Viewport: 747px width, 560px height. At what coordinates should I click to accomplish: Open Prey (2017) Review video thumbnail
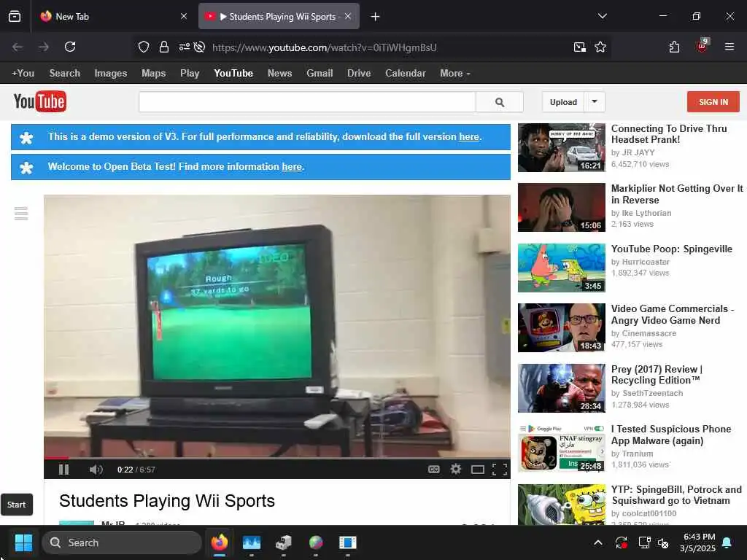pos(561,388)
